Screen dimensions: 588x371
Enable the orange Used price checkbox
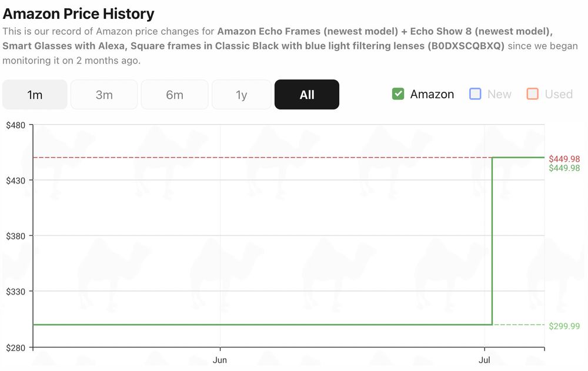[533, 94]
